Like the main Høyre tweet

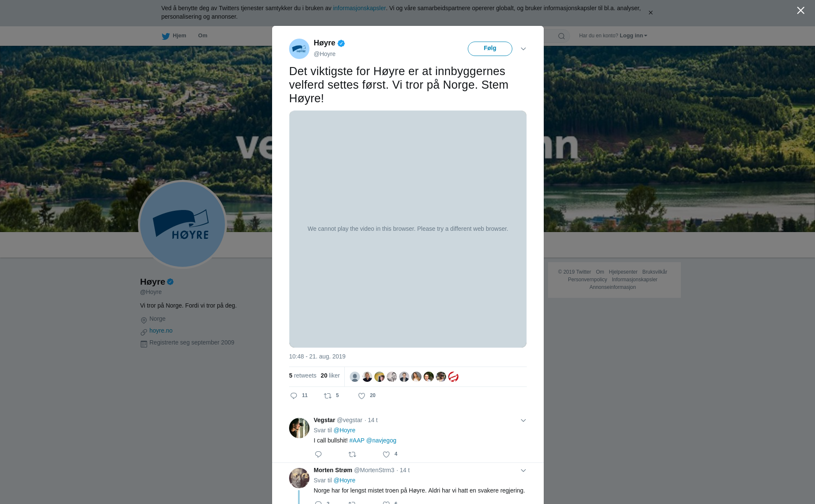pos(362,396)
